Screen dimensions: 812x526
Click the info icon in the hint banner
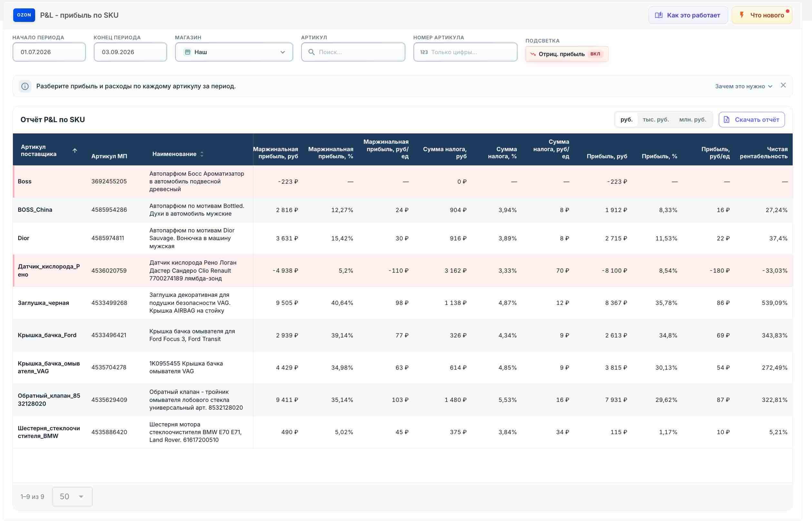tap(25, 86)
